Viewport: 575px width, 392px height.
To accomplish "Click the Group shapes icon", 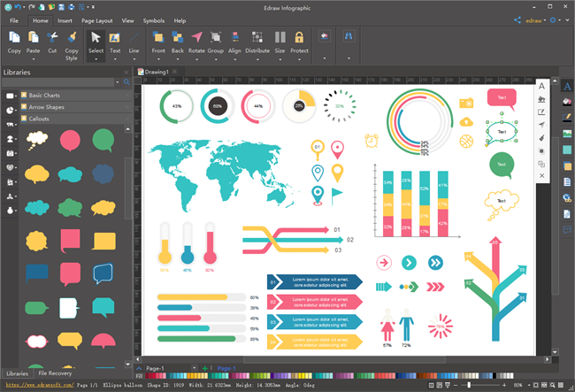I will (x=216, y=37).
